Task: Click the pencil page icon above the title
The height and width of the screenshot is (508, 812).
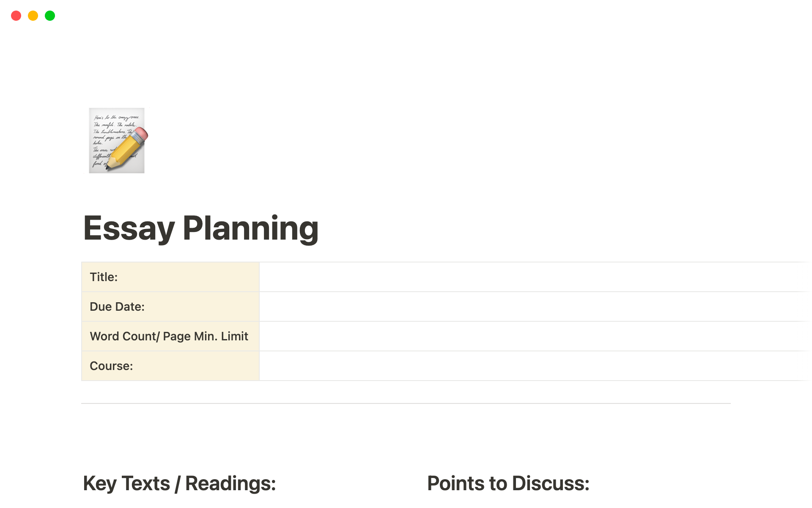Action: click(116, 140)
